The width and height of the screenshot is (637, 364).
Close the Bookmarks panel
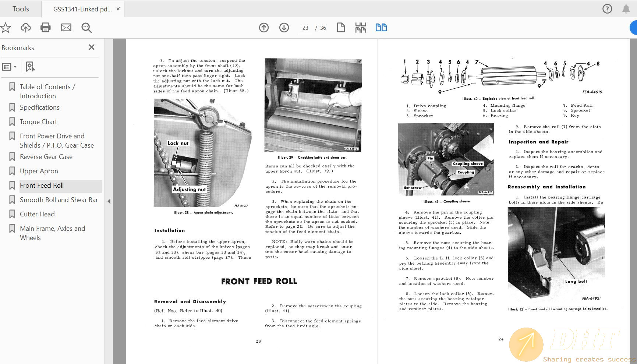92,47
